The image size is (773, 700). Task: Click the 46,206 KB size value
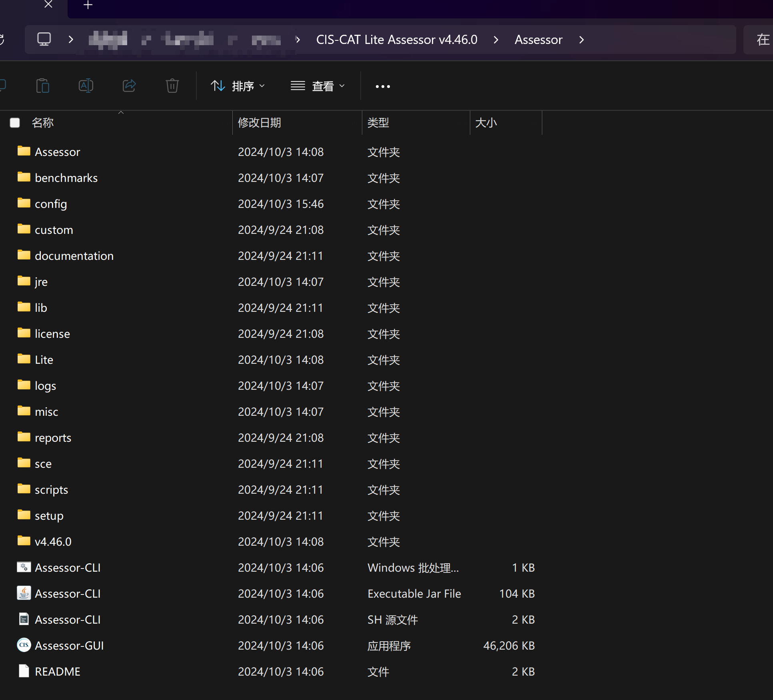509,646
